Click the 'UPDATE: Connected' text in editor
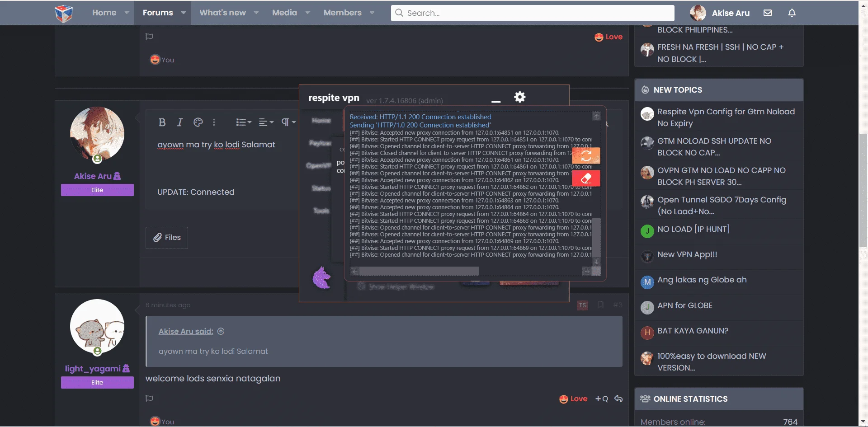The image size is (868, 427). coord(196,192)
